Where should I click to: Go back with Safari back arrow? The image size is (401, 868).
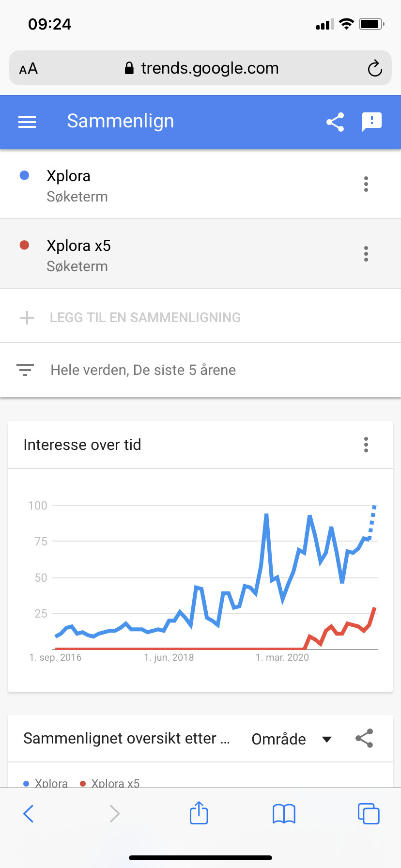pyautogui.click(x=29, y=814)
